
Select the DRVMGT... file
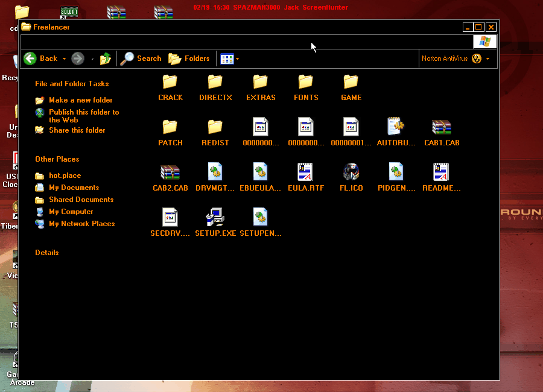215,178
